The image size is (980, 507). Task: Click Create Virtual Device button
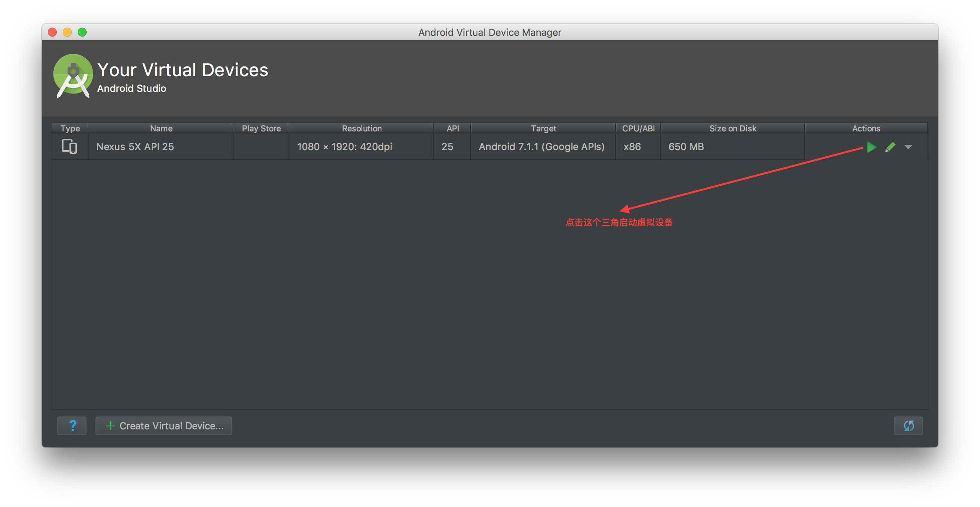point(164,426)
